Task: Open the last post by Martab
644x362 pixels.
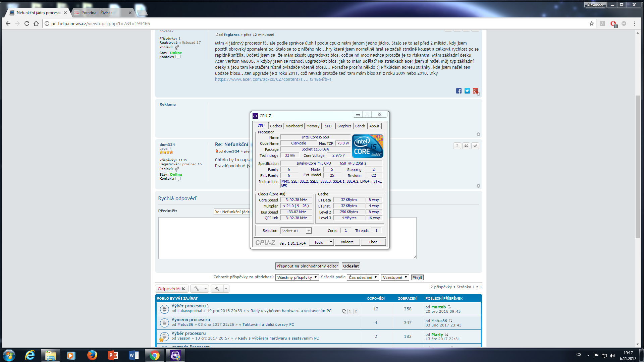Action: (x=449, y=307)
